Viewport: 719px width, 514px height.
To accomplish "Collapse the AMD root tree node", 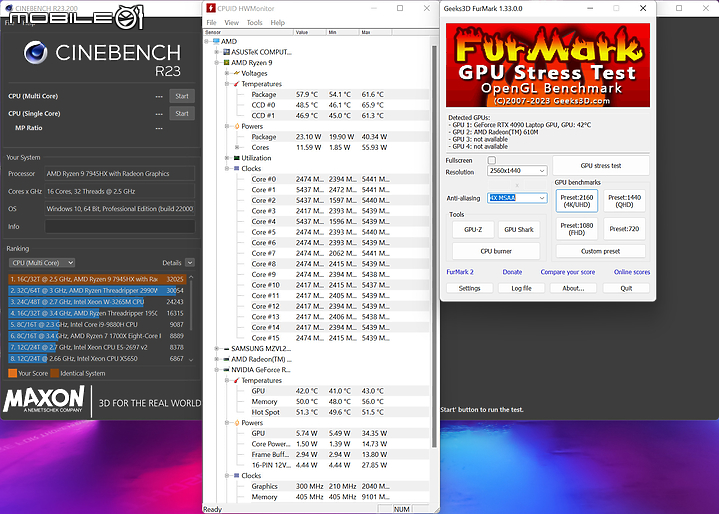I will 207,41.
